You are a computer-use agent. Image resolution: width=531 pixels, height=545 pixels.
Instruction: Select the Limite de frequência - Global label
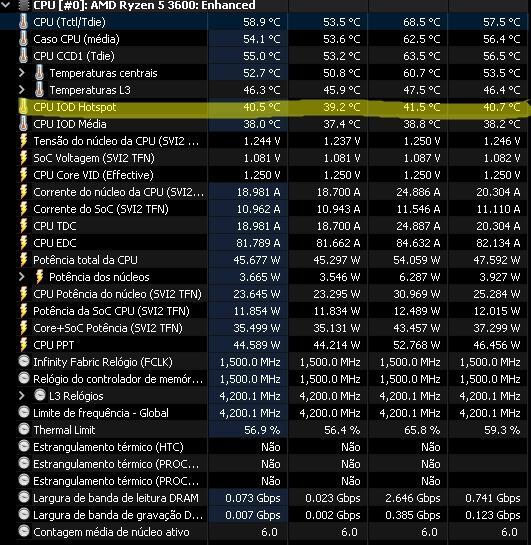pos(101,413)
